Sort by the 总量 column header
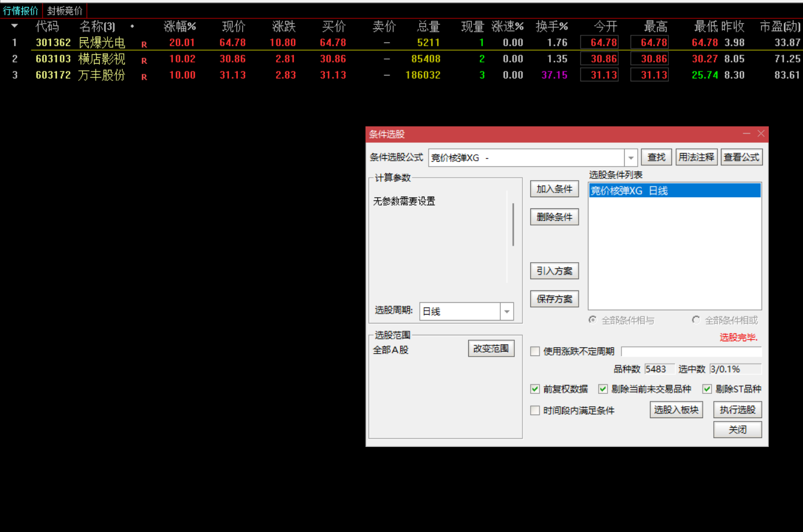This screenshot has height=532, width=803. (428, 27)
